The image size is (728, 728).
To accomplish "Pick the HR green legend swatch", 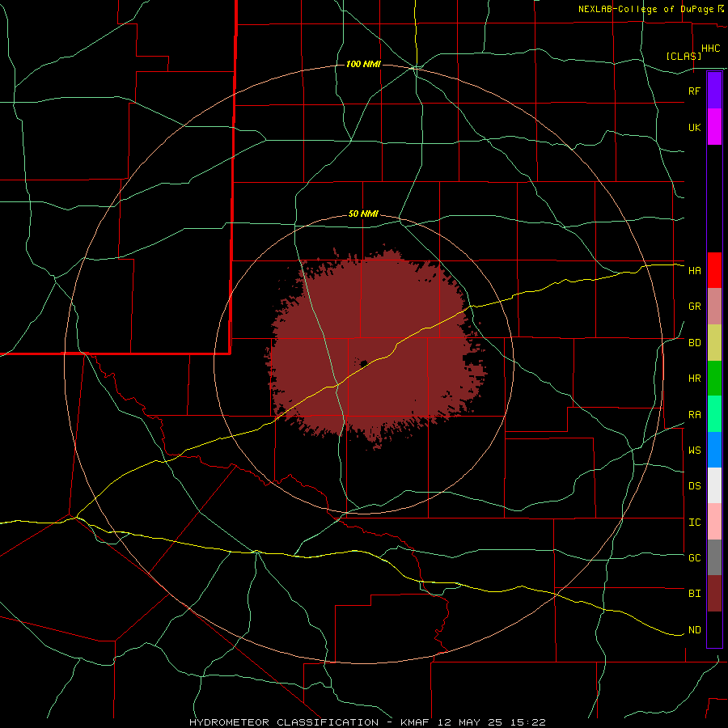I will tap(714, 379).
